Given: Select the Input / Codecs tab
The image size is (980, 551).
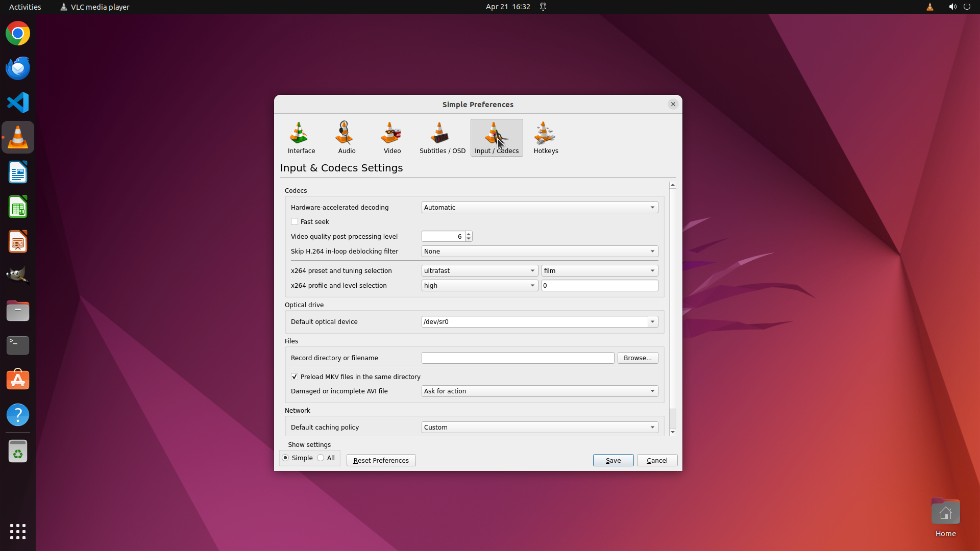Looking at the screenshot, I should [496, 137].
